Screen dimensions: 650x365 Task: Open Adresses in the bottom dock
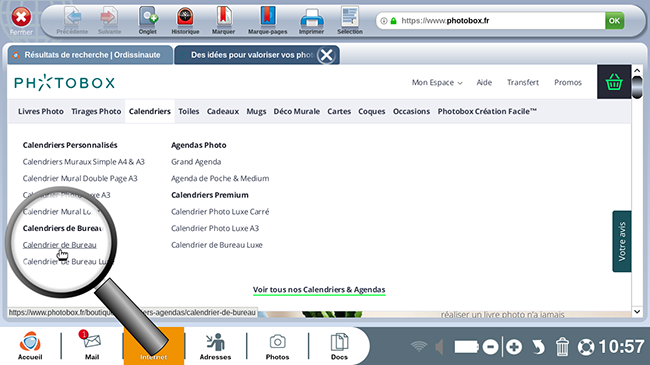click(x=215, y=346)
